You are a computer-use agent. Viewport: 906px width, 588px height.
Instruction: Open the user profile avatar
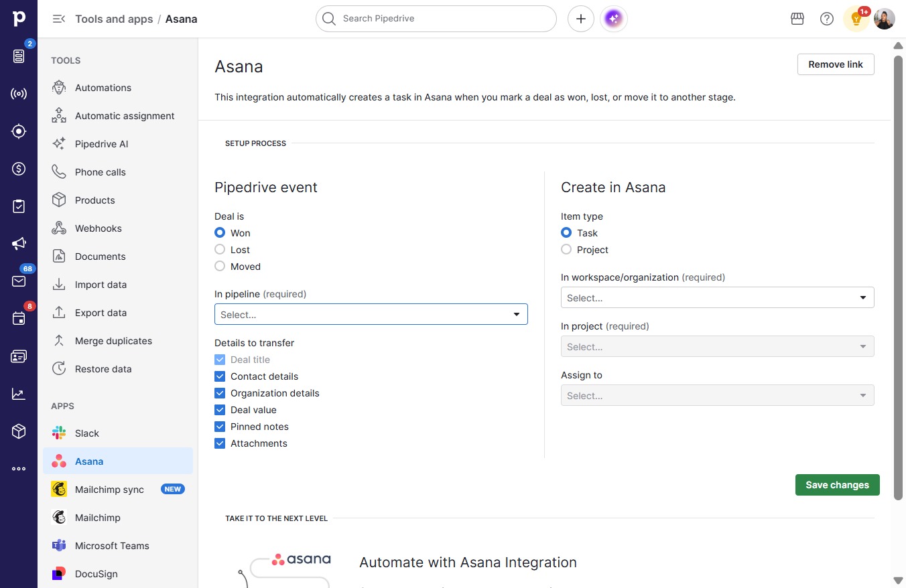(885, 19)
